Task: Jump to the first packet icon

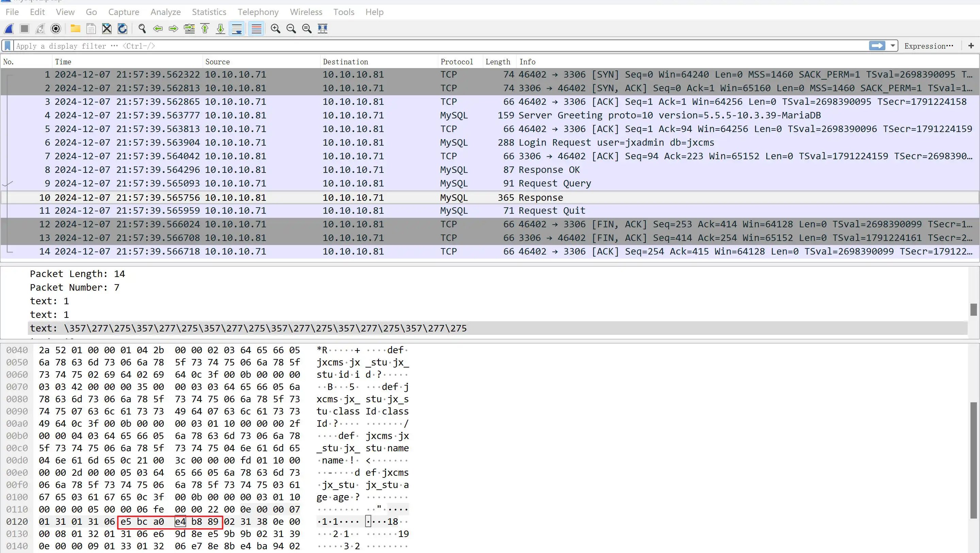Action: point(205,29)
